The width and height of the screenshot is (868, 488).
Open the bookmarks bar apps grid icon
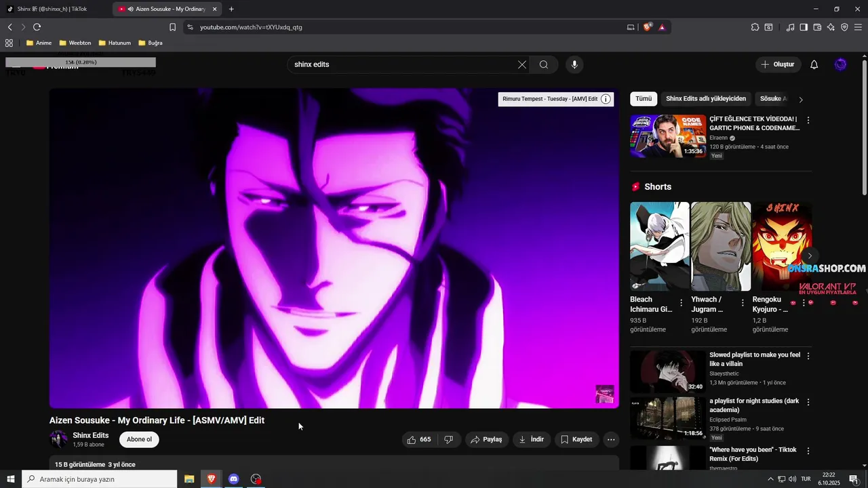tap(9, 43)
